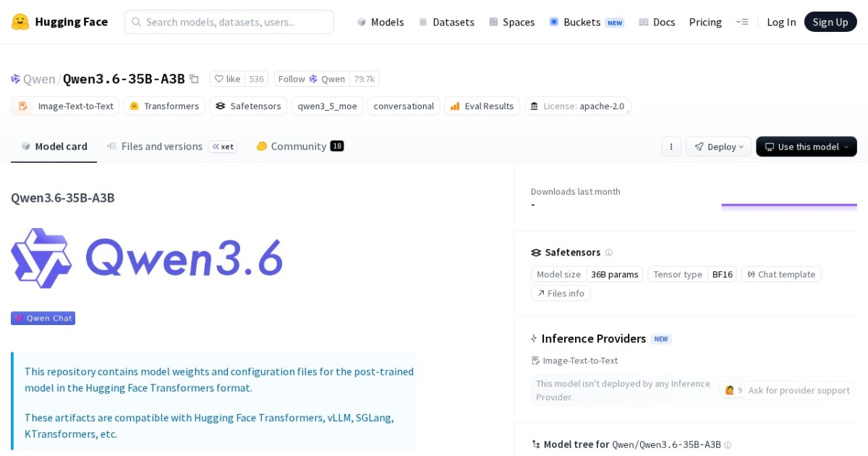The image size is (868, 456).
Task: Click Qwen organization avatar in breadcrumb
Action: [x=16, y=79]
